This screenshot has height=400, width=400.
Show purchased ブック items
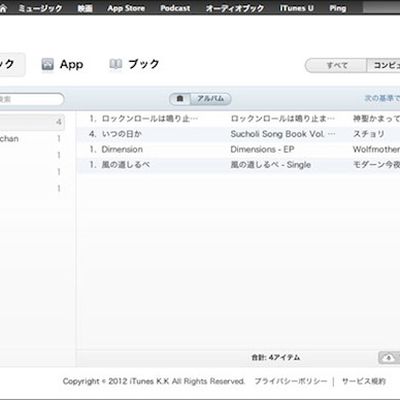(144, 64)
